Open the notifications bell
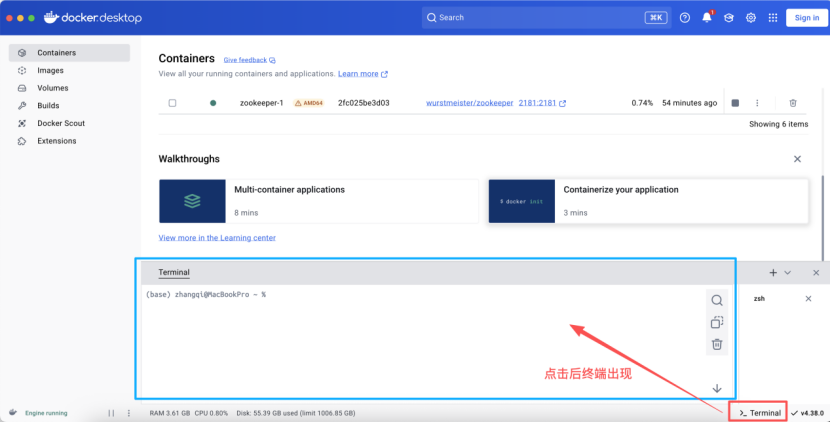The width and height of the screenshot is (830, 422). [707, 17]
